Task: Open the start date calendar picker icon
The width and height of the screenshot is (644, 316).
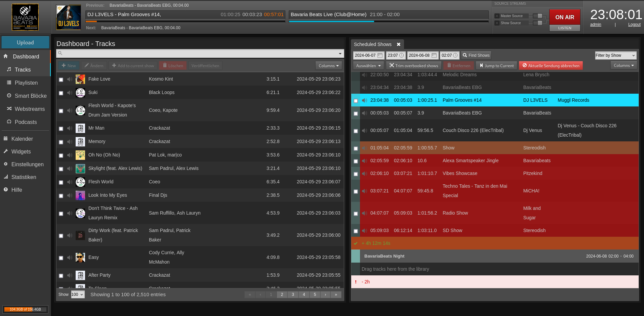Action: 380,55
